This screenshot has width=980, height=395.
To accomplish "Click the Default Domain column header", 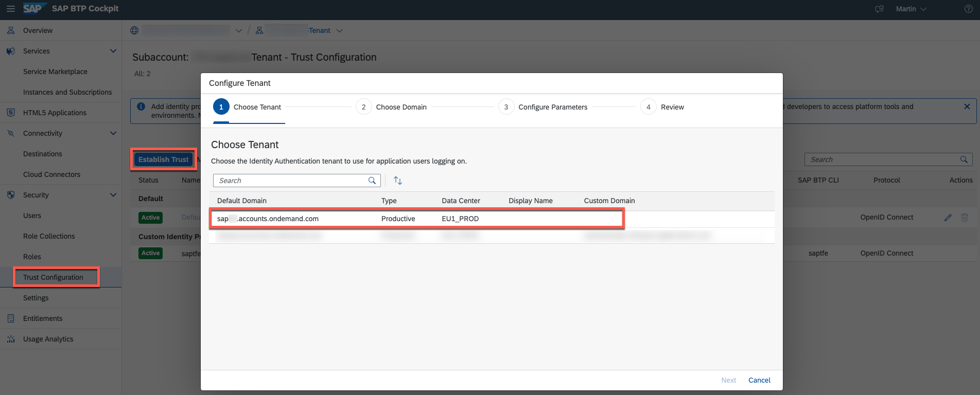I will pyautogui.click(x=242, y=201).
